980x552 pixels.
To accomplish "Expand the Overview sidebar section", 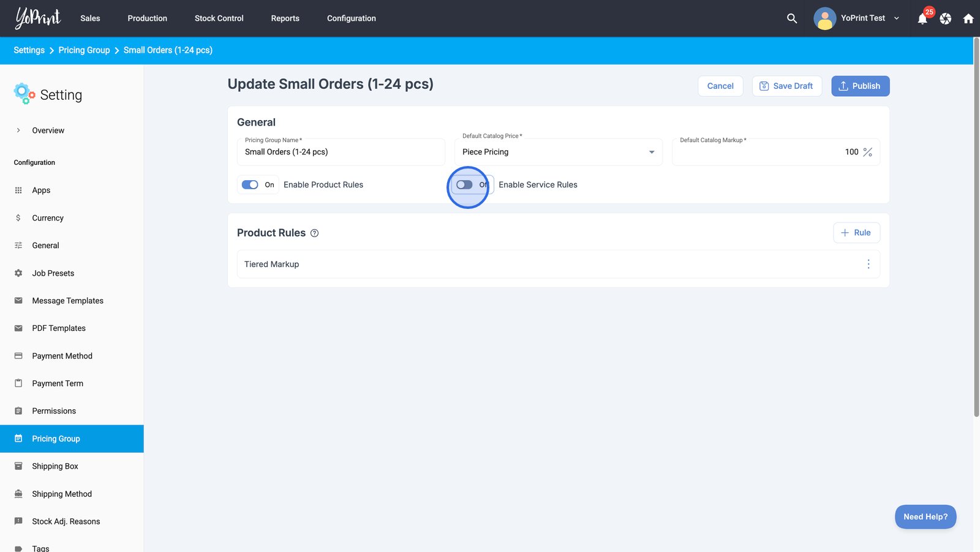I will (x=18, y=130).
